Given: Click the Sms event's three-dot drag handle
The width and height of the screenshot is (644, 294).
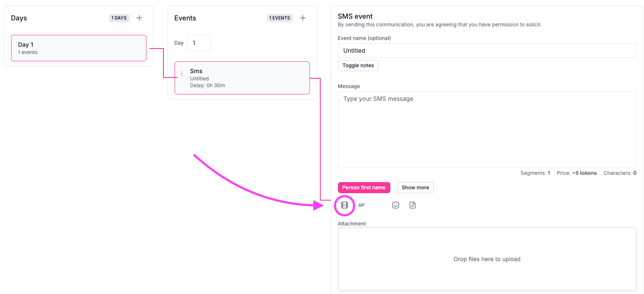Looking at the screenshot, I should pos(182,74).
